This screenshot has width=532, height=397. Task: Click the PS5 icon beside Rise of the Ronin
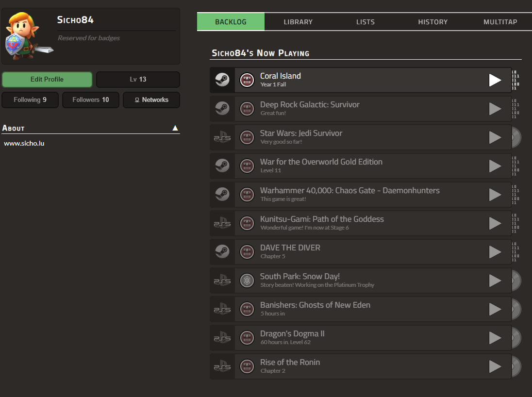[222, 366]
